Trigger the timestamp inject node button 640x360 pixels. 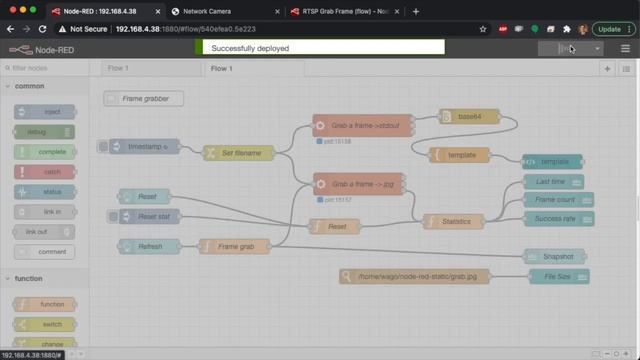pyautogui.click(x=103, y=147)
